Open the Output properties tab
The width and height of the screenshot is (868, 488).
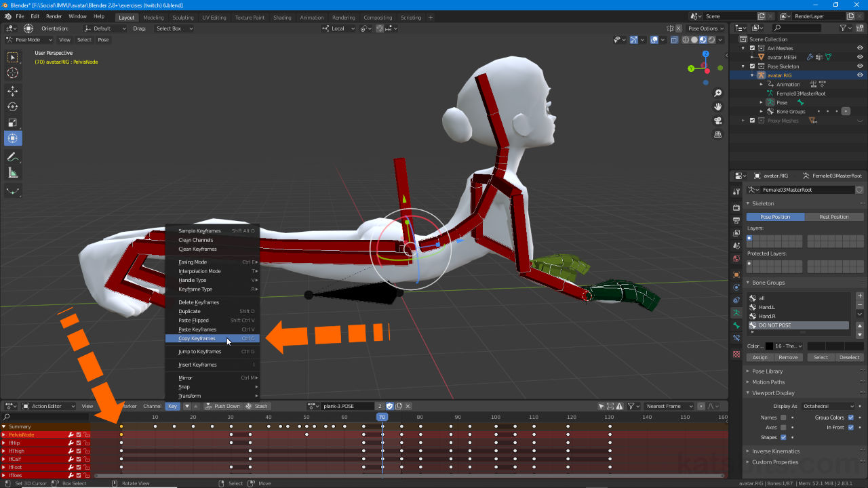click(736, 220)
